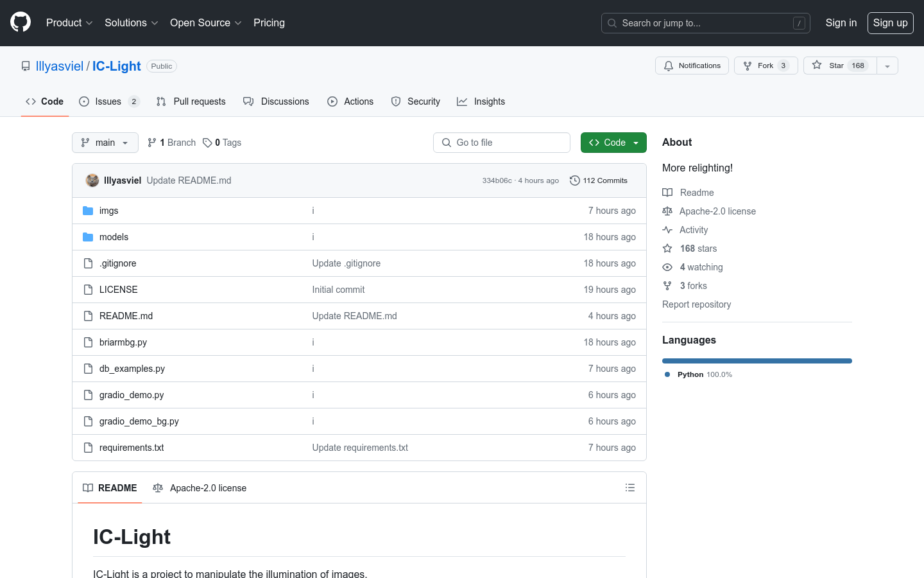Fork the repository
The width and height of the screenshot is (924, 578).
pos(766,66)
